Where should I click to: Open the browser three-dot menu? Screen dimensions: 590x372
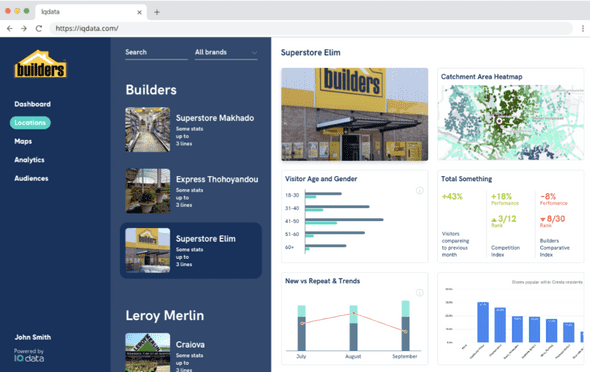click(582, 29)
